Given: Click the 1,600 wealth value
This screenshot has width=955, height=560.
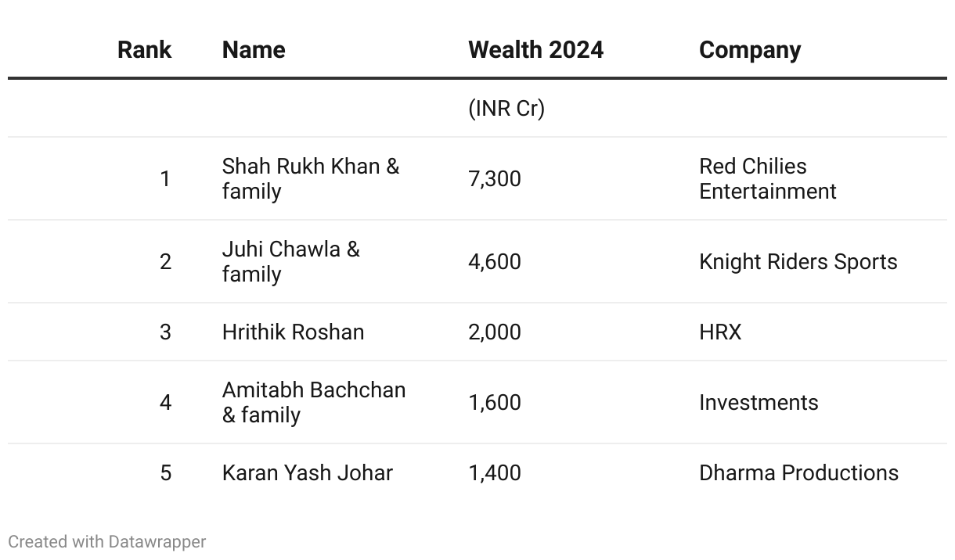Looking at the screenshot, I should coord(494,402).
